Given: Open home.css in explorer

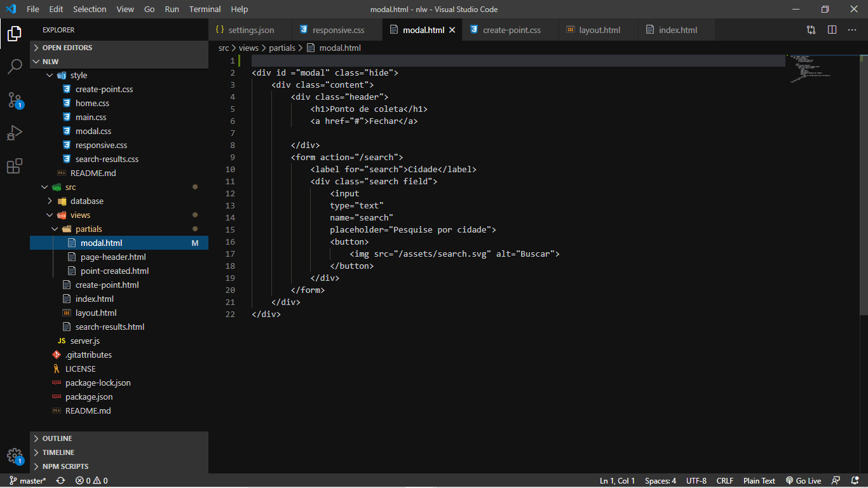Looking at the screenshot, I should point(119,103).
